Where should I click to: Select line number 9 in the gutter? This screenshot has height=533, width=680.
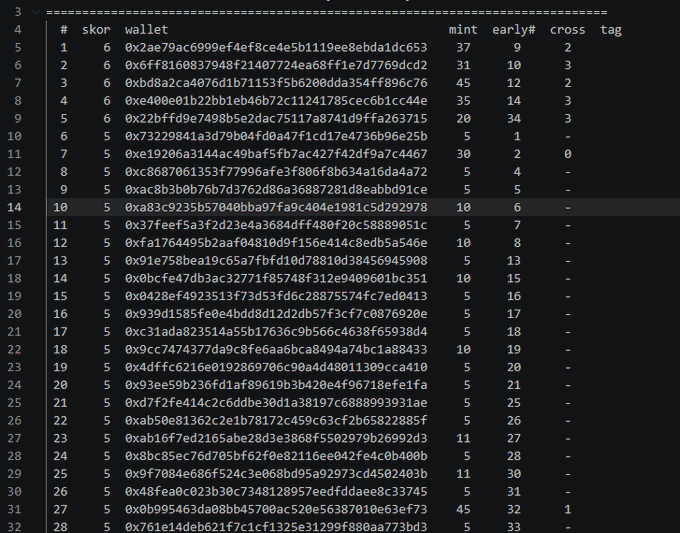[18, 118]
